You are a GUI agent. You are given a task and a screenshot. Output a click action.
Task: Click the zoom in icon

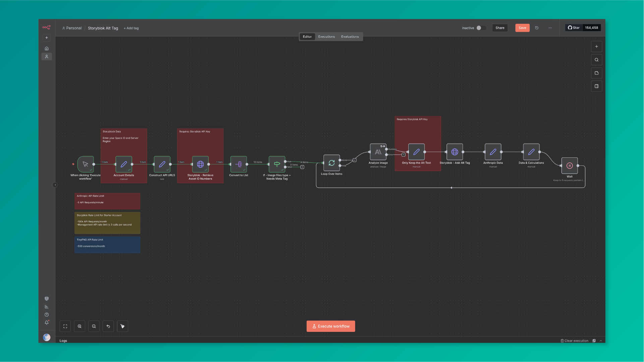point(79,326)
